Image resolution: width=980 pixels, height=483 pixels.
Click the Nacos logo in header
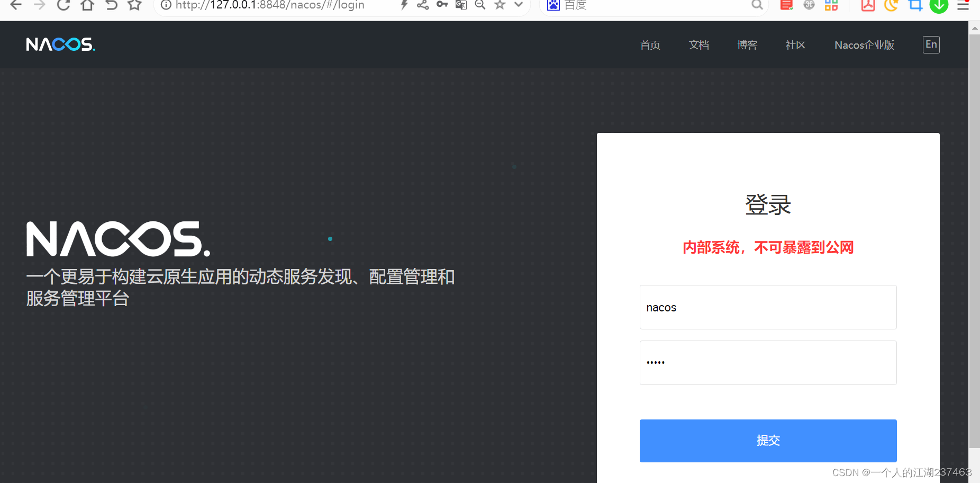(61, 44)
